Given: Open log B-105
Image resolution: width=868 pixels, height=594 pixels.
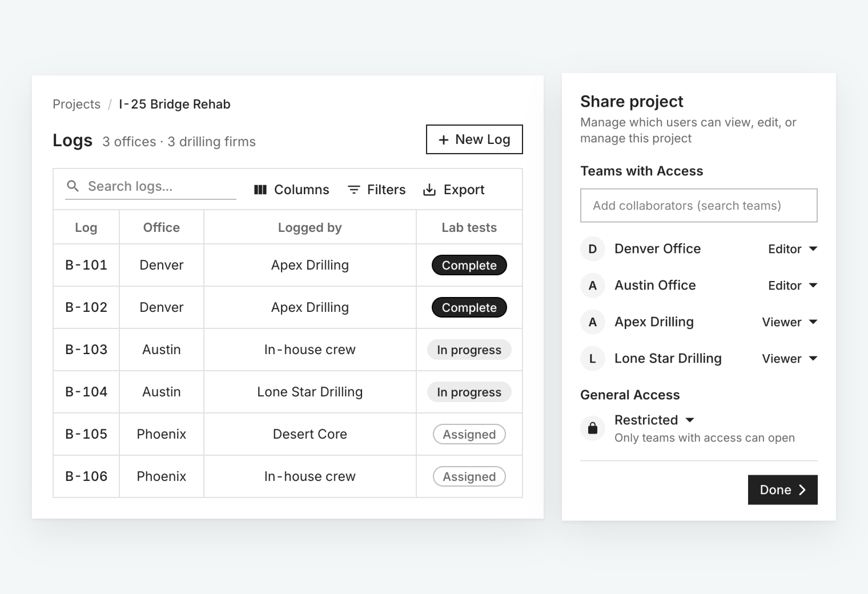Looking at the screenshot, I should [86, 434].
